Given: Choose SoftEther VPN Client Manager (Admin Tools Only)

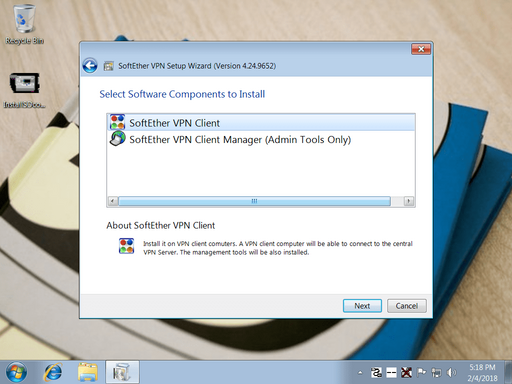Looking at the screenshot, I should [240, 140].
